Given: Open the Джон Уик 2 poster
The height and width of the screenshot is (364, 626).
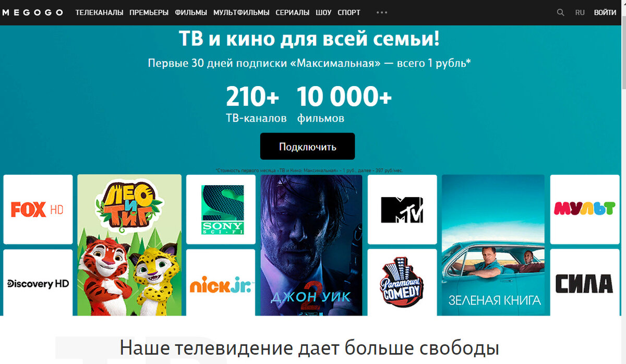Looking at the screenshot, I should point(311,245).
